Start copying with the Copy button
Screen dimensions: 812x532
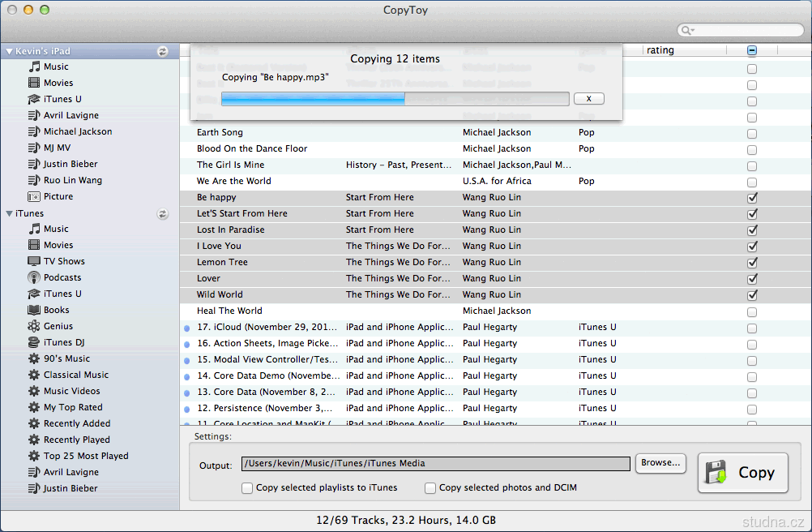tap(742, 473)
